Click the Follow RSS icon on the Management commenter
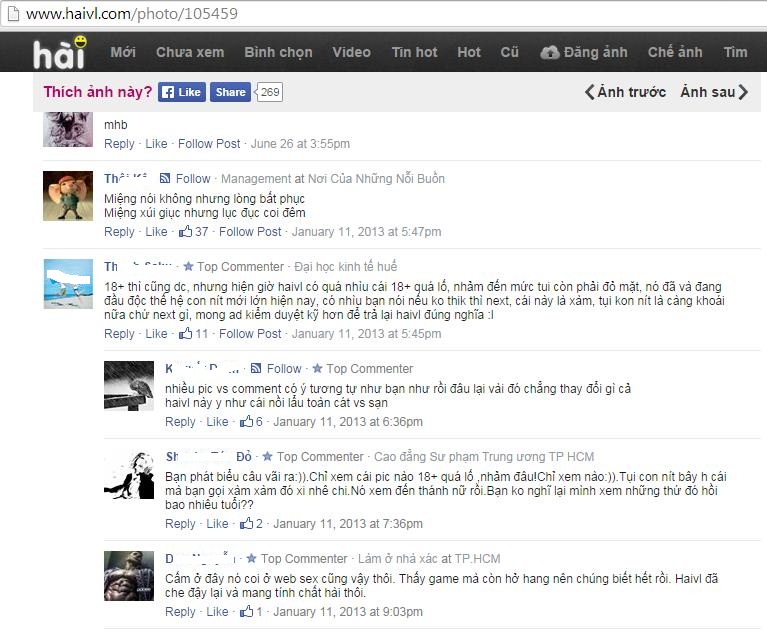The height and width of the screenshot is (634, 767). [x=165, y=178]
